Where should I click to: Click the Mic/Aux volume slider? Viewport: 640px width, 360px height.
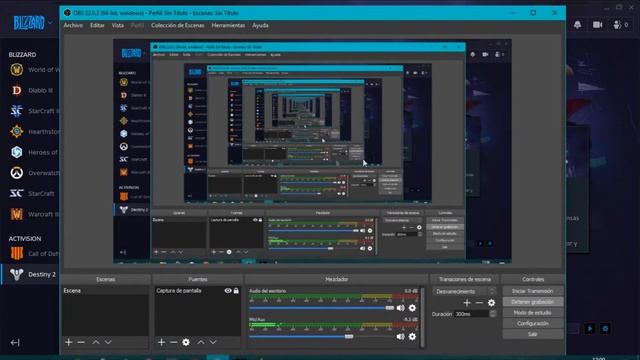[321, 336]
